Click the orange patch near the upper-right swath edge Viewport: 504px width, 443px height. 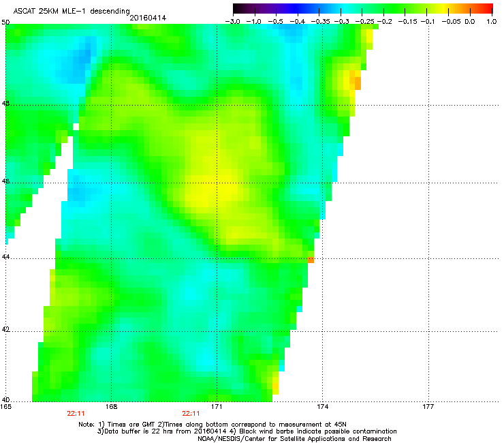[x=355, y=80]
